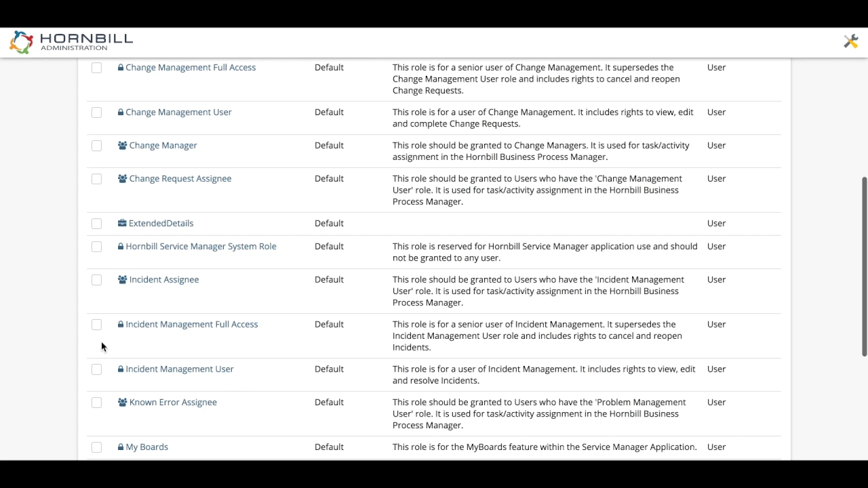Tick checkbox for Change Management User
868x488 pixels.
click(x=96, y=113)
